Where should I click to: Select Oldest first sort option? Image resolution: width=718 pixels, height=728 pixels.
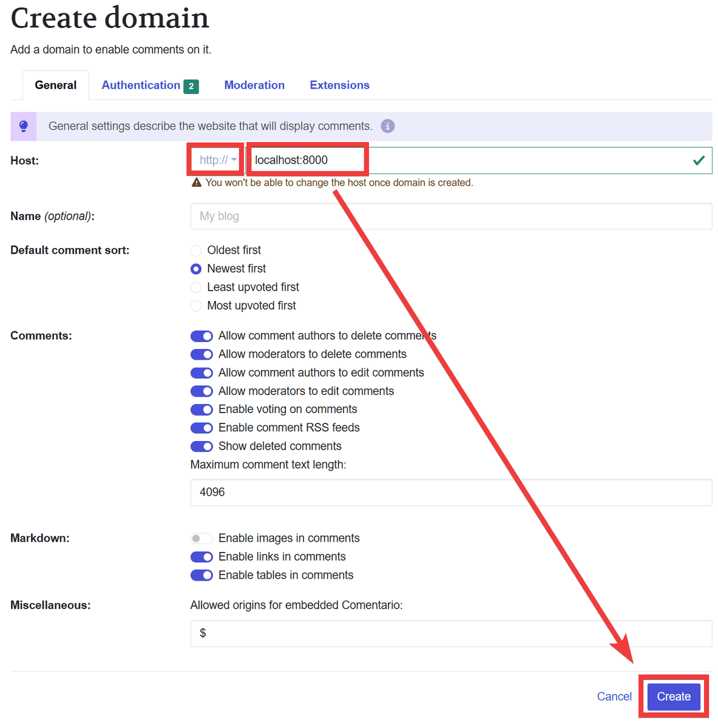pyautogui.click(x=196, y=251)
